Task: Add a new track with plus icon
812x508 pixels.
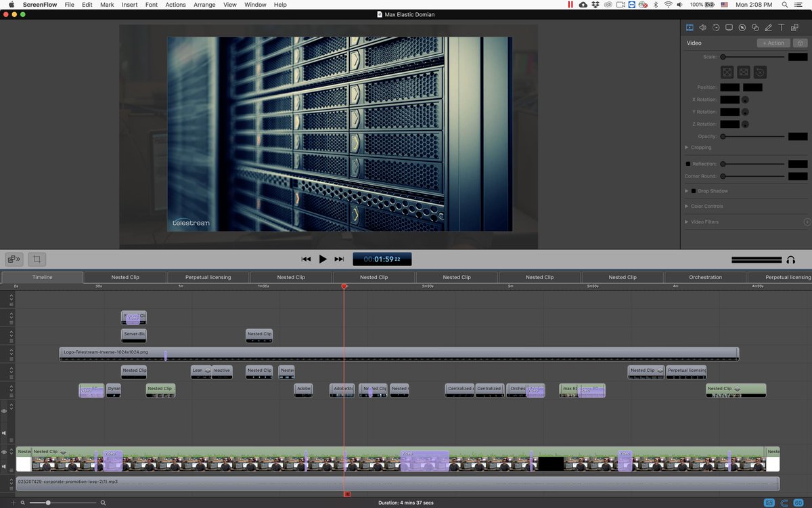Action: 12,503
